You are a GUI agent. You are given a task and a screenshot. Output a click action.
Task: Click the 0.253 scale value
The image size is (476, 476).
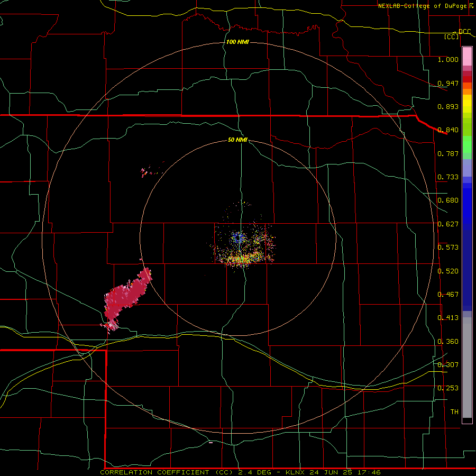pyautogui.click(x=448, y=388)
